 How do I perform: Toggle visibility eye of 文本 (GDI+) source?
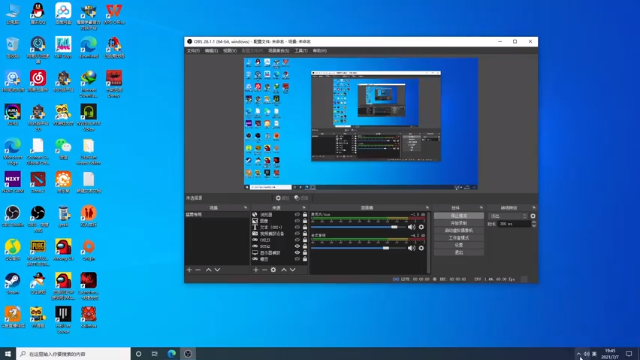[297, 227]
